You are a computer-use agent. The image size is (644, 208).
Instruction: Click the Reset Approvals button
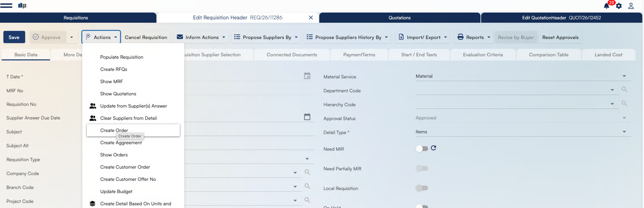point(560,37)
